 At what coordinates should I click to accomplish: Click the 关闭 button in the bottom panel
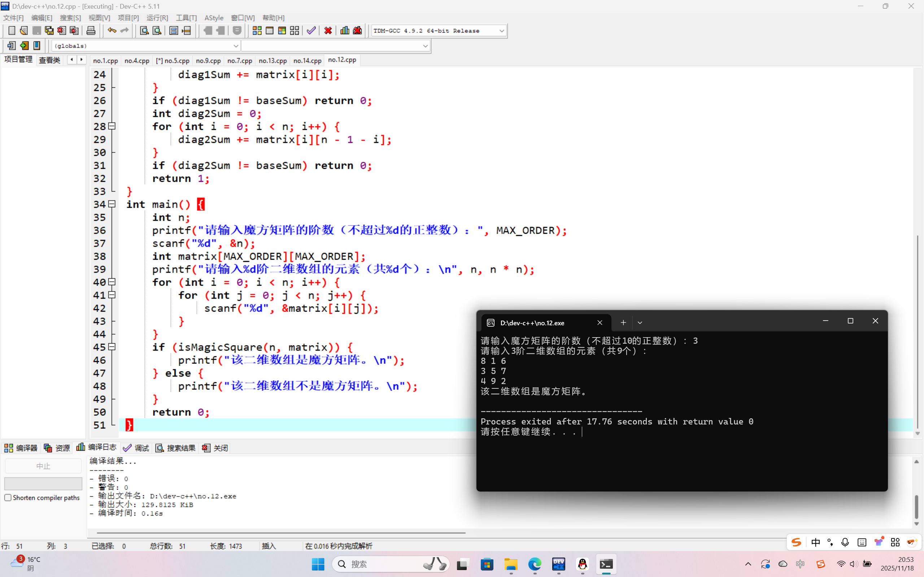pos(215,448)
